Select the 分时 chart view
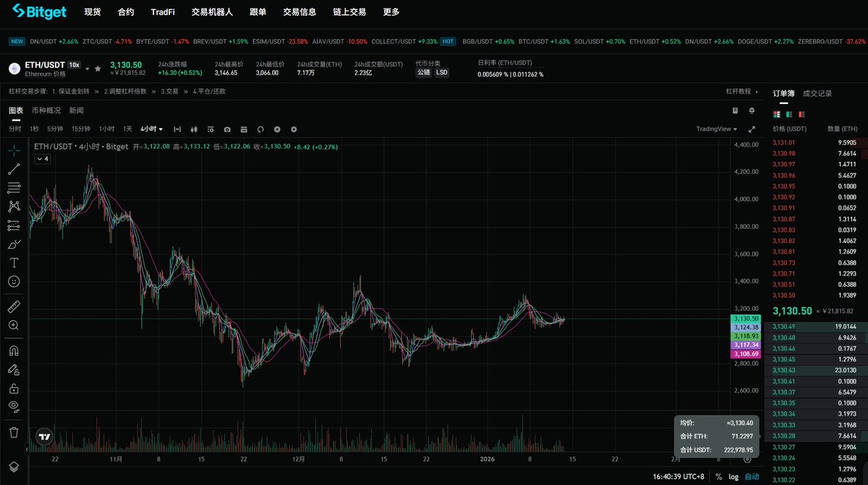The height and width of the screenshot is (485, 868). [14, 129]
